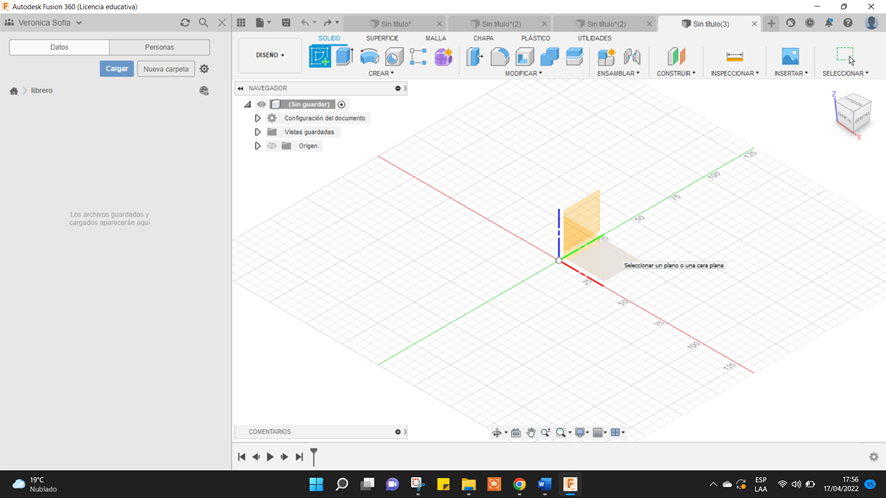This screenshot has height=498, width=886.
Task: Go to the data panel home
Action: point(14,90)
